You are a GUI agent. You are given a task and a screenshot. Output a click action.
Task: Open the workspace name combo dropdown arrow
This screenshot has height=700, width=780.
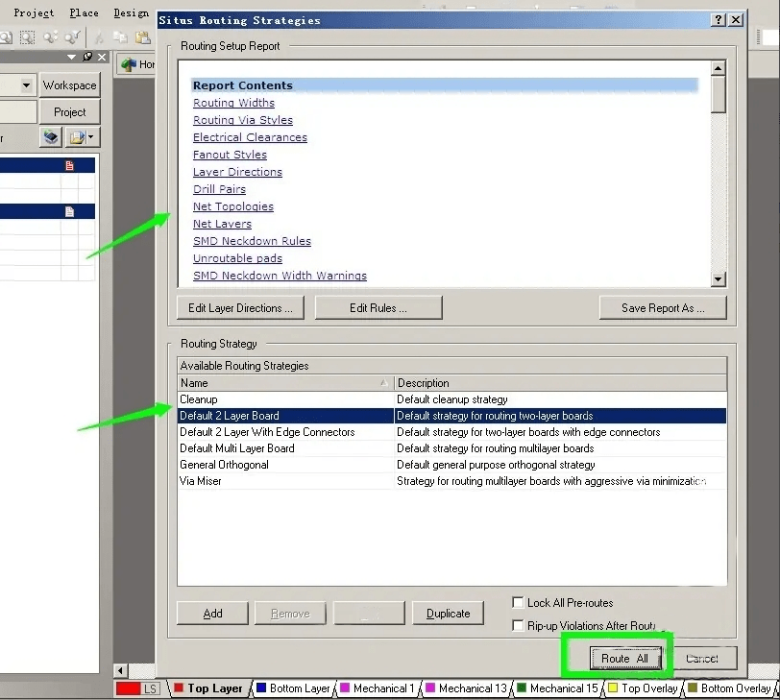pos(26,85)
